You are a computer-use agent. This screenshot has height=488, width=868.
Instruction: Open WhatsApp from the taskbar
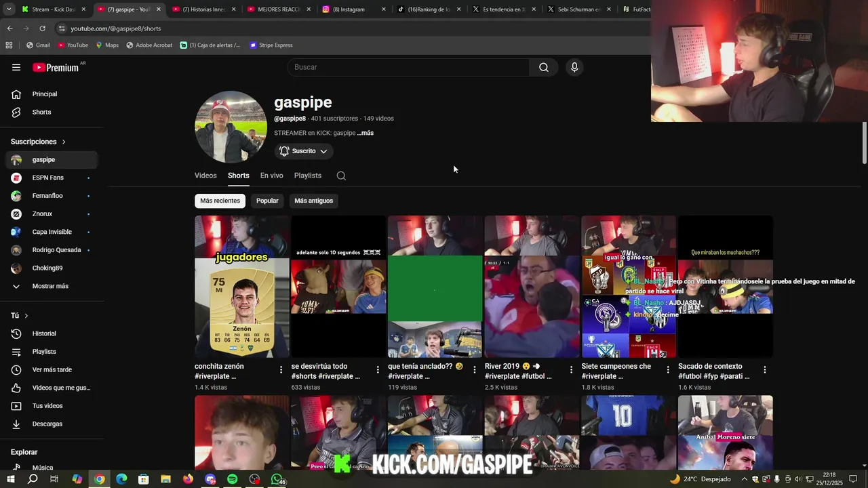point(277,479)
